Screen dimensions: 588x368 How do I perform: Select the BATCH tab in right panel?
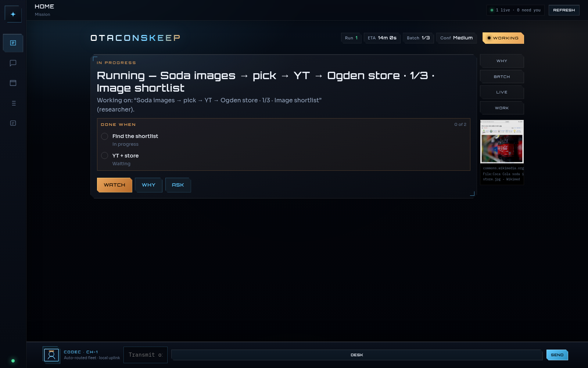coord(502,77)
